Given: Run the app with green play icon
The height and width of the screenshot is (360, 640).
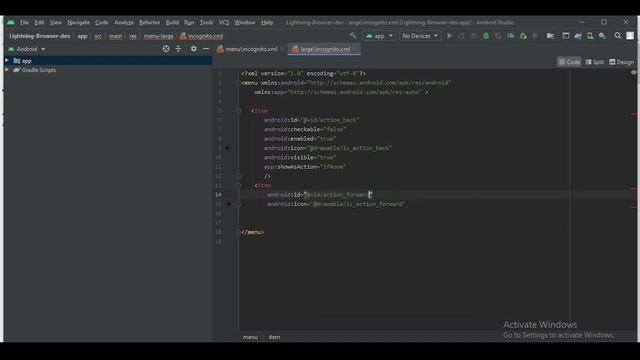Looking at the screenshot, I should tap(449, 36).
